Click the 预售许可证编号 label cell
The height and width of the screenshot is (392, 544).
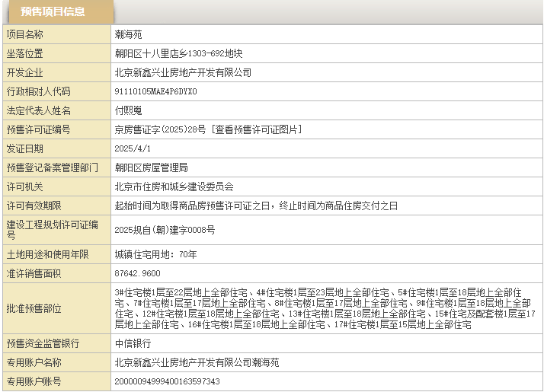point(38,129)
